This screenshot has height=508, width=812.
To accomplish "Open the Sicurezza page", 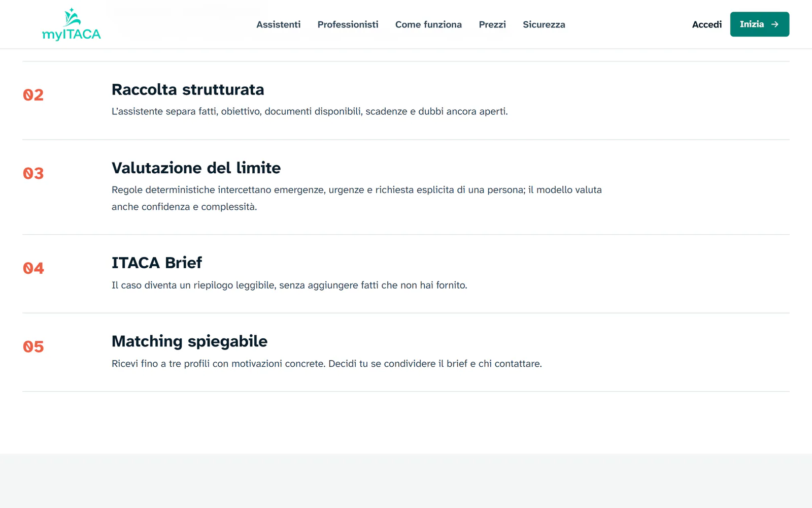I will click(x=544, y=24).
